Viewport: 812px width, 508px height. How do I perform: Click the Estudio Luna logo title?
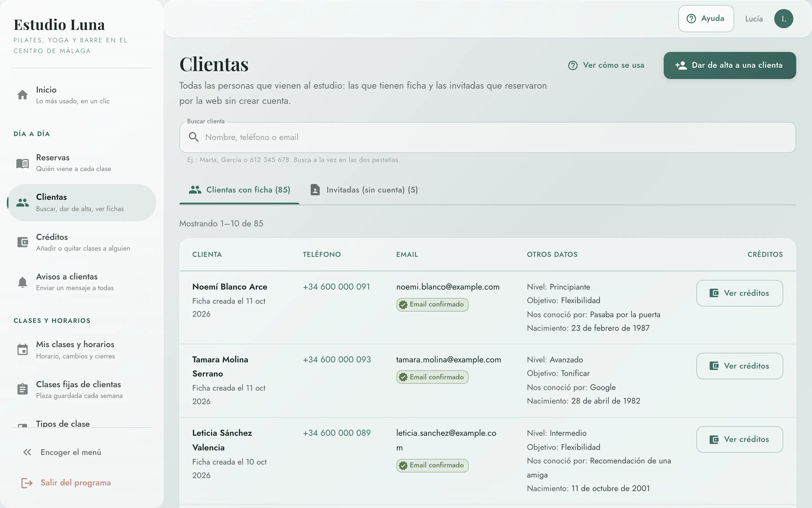(x=59, y=25)
